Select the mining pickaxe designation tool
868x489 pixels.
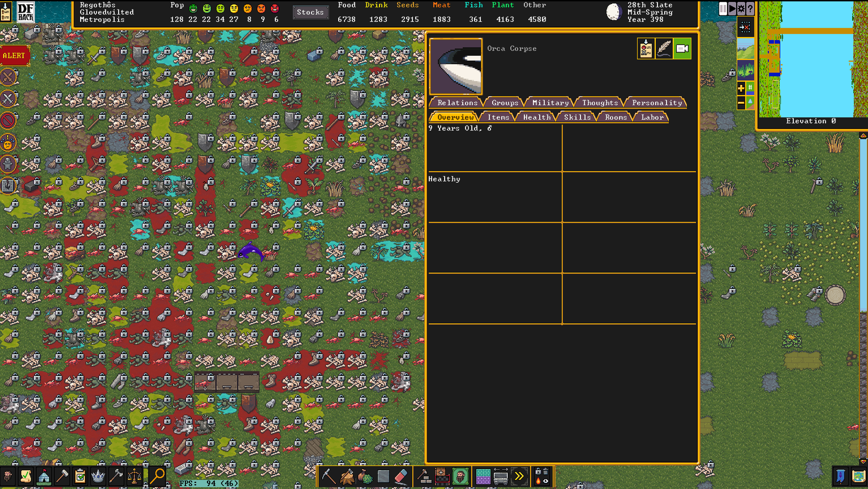[x=329, y=476]
